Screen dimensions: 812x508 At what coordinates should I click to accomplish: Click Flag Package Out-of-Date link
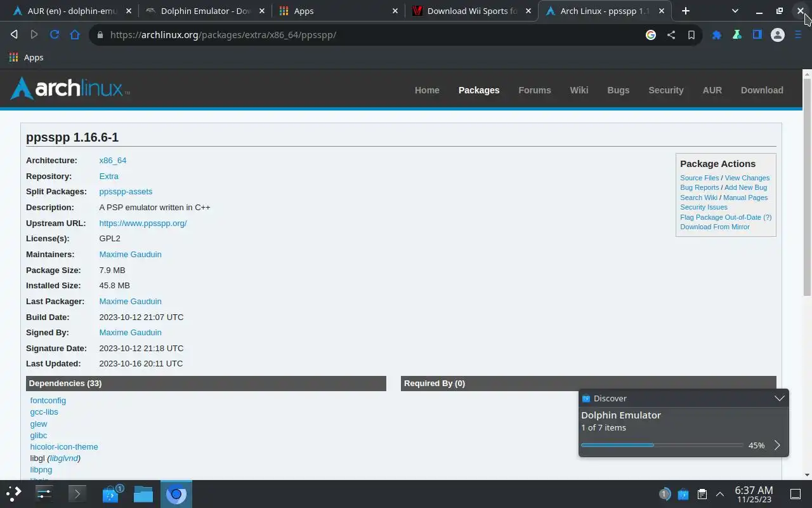721,217
